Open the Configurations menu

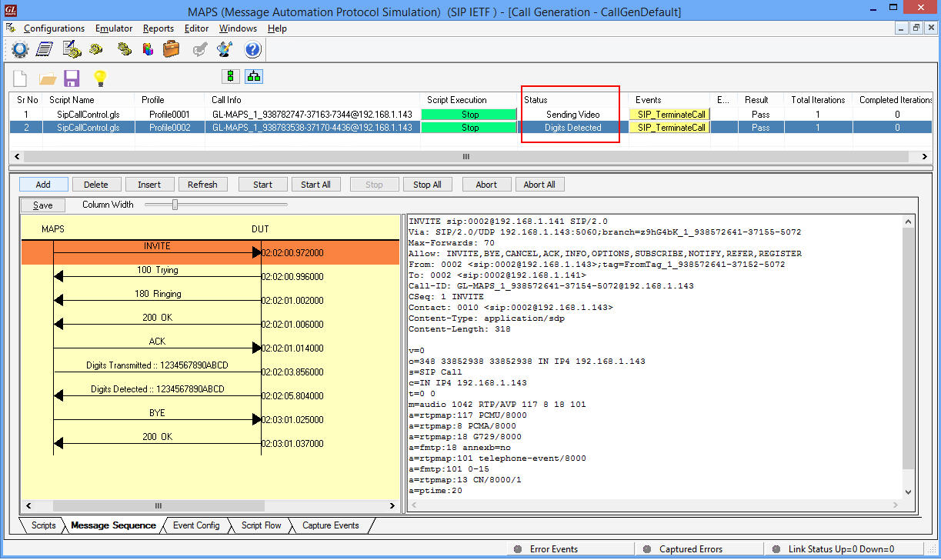click(55, 28)
